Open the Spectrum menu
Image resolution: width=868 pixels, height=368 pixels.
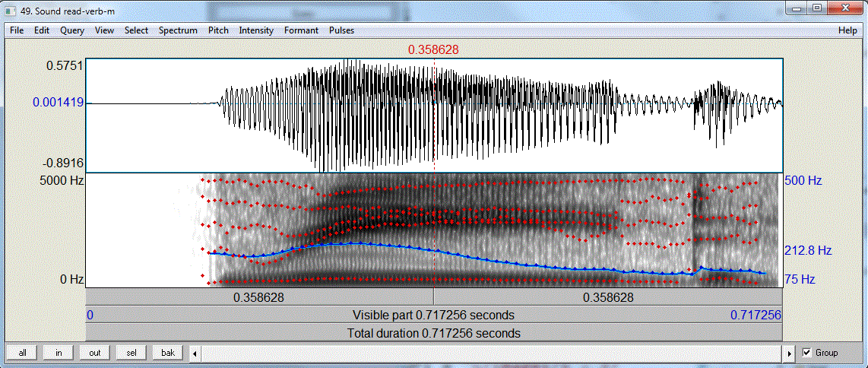tap(179, 30)
